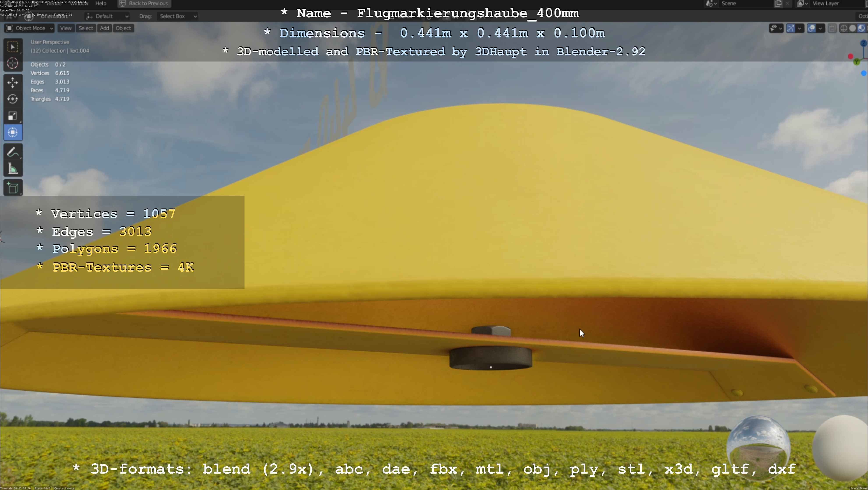The width and height of the screenshot is (868, 490).
Task: Select the Move tool
Action: [13, 83]
